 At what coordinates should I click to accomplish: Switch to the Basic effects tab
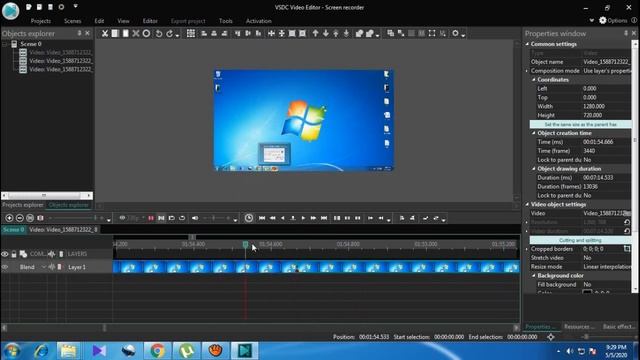[x=619, y=327]
